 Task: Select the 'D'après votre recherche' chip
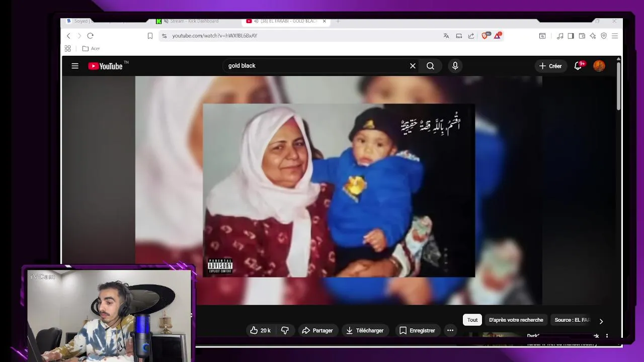click(516, 320)
